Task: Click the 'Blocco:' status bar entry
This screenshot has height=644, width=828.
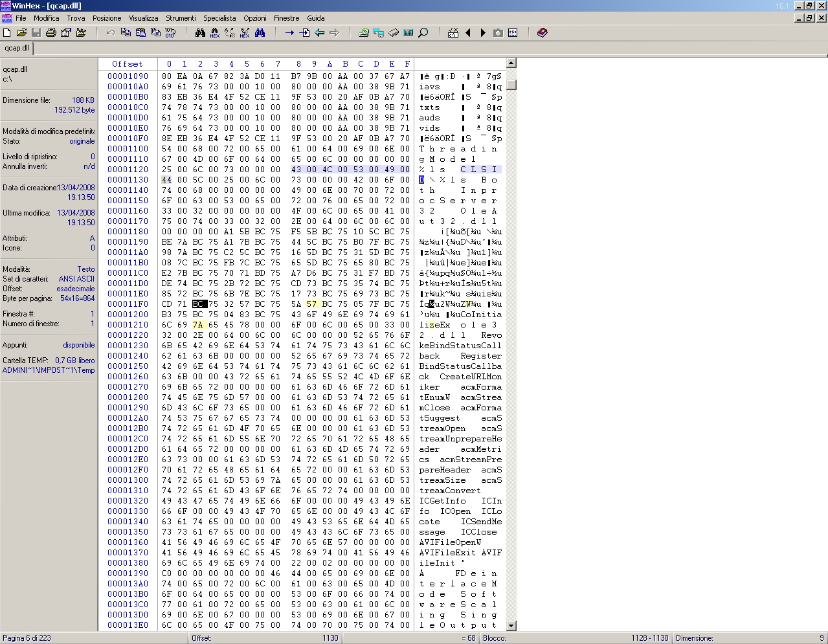Action: click(x=495, y=638)
